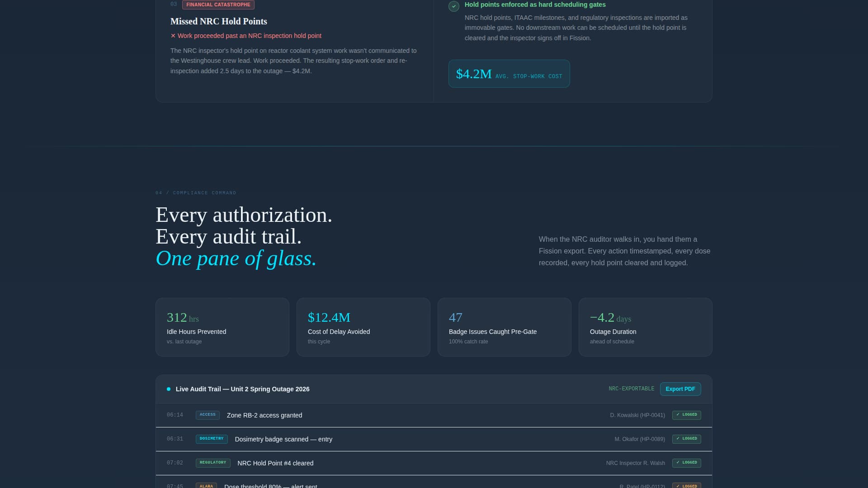Image resolution: width=868 pixels, height=488 pixels.
Task: Click the NRC-EXPORTABLE label
Action: tap(632, 389)
